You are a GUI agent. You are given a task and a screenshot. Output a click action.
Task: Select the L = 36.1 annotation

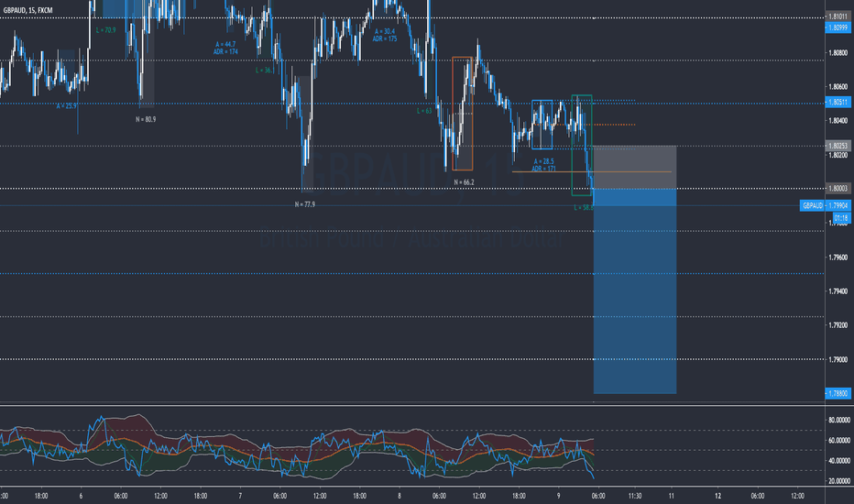pos(264,71)
